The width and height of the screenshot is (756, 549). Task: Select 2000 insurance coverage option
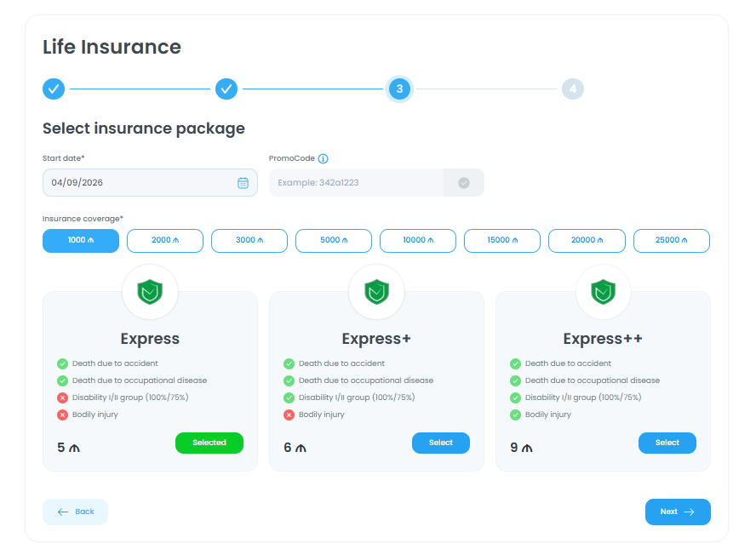pyautogui.click(x=165, y=241)
